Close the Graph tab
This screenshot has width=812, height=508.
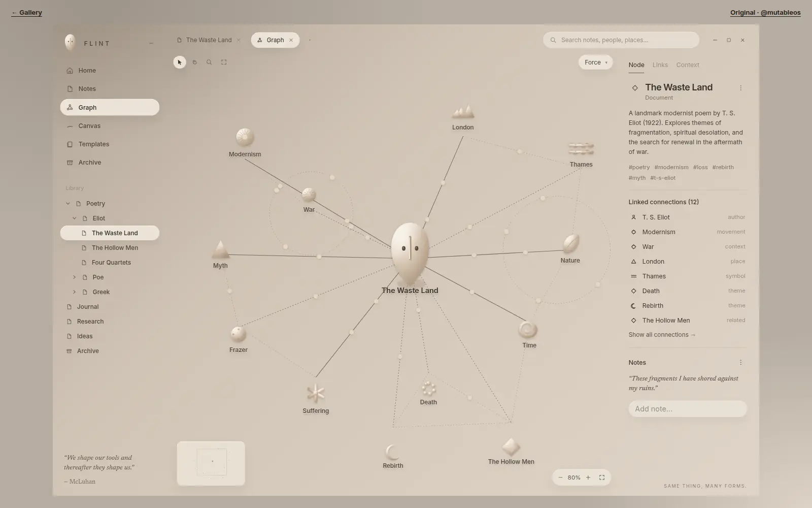click(291, 40)
